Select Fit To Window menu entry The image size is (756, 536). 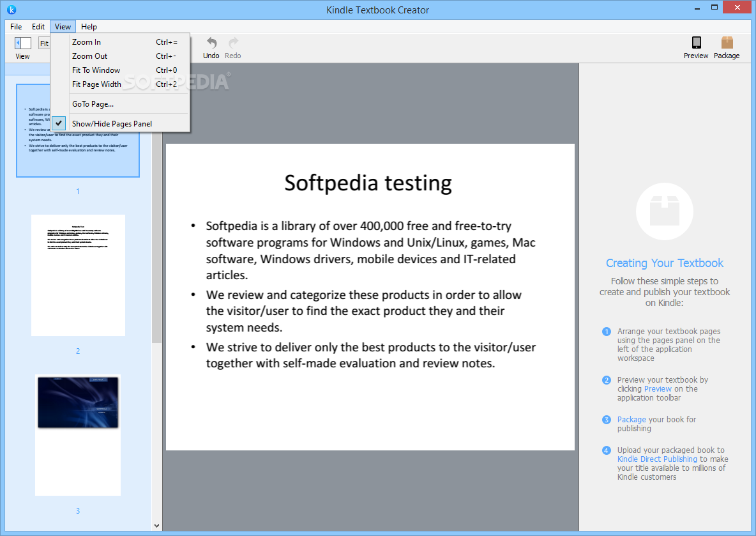(120, 70)
